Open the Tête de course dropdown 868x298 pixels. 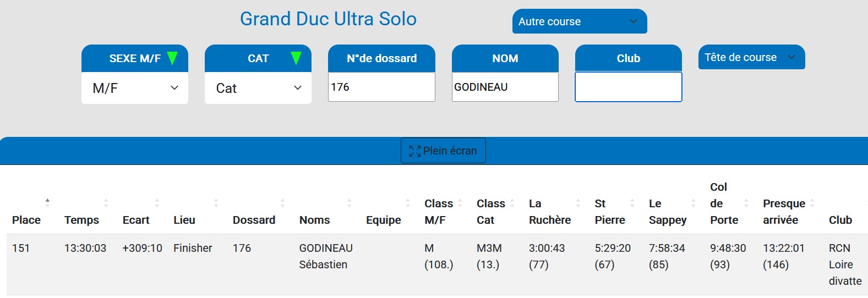click(751, 57)
